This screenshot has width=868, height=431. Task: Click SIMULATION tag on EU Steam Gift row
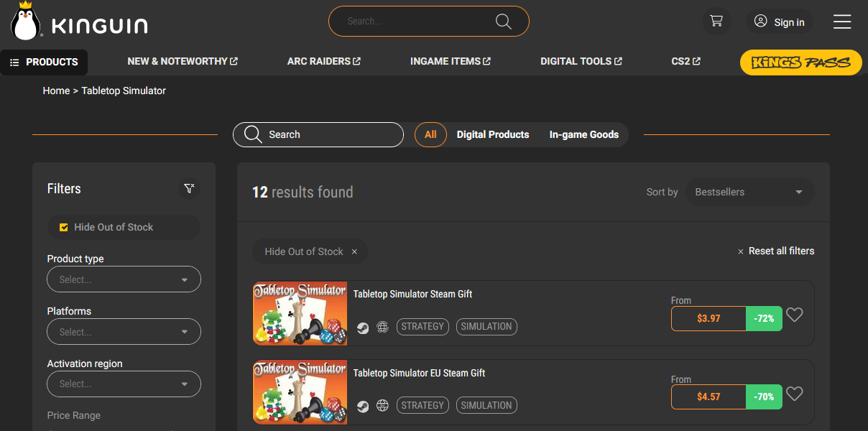click(x=486, y=406)
